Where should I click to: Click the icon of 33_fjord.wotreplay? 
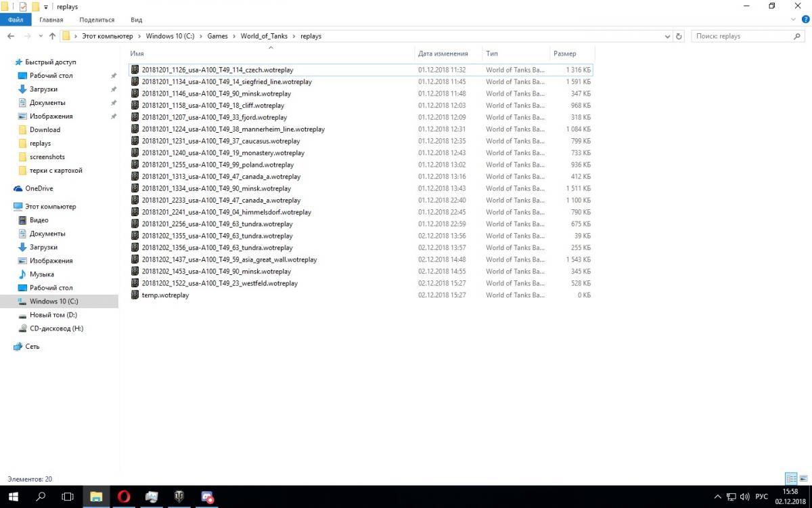[135, 117]
